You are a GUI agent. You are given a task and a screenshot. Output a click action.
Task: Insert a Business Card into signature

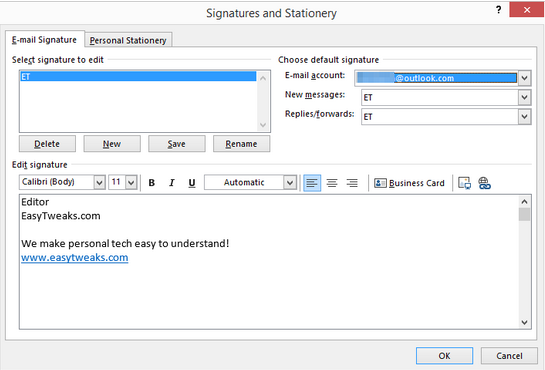coord(409,183)
